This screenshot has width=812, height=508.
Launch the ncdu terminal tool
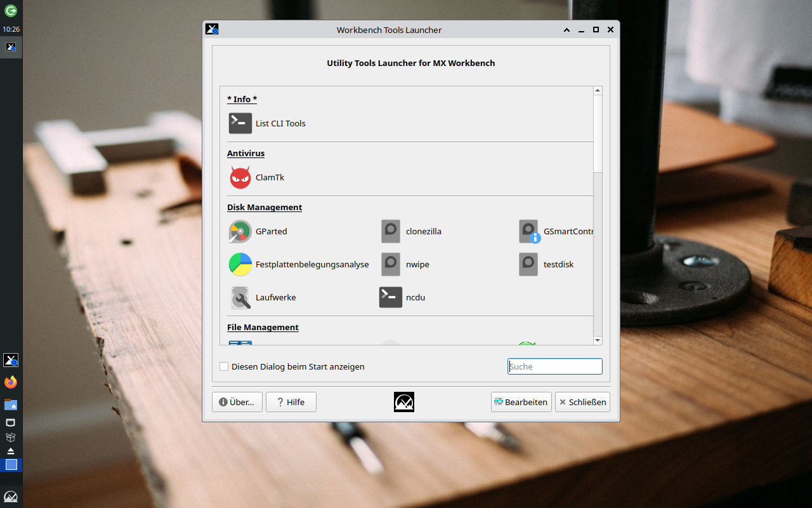point(391,297)
